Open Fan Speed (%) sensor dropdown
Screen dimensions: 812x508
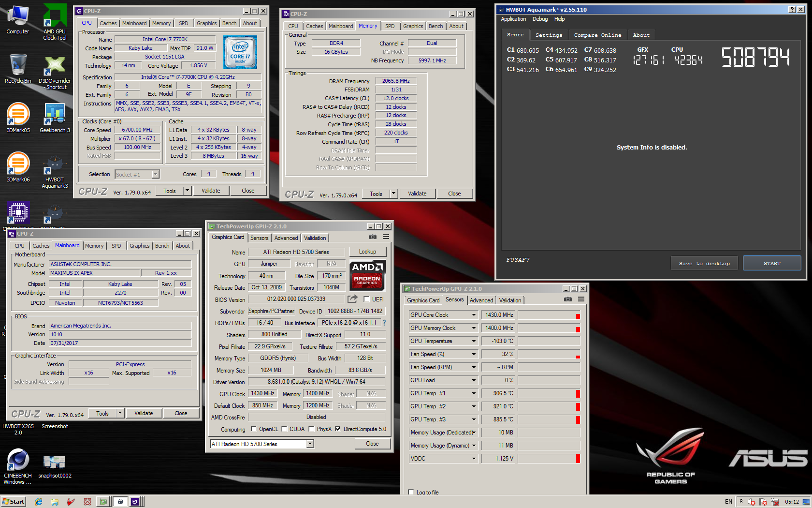[x=474, y=354]
